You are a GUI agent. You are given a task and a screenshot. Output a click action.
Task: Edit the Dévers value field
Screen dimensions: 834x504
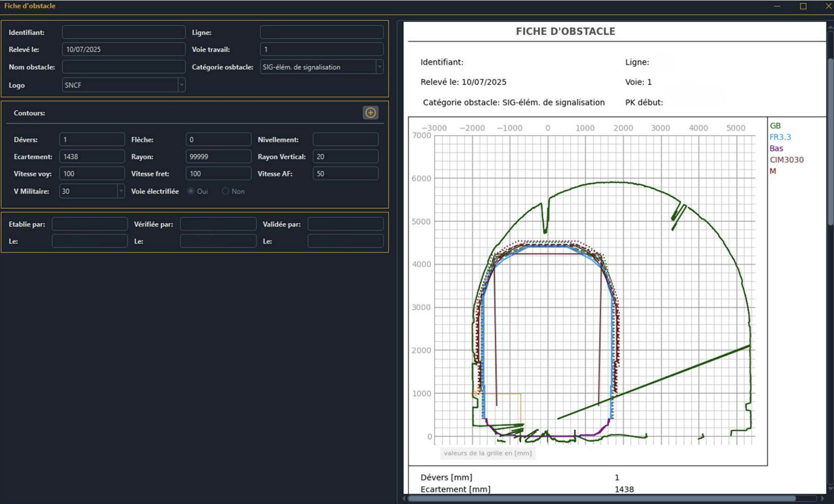92,139
